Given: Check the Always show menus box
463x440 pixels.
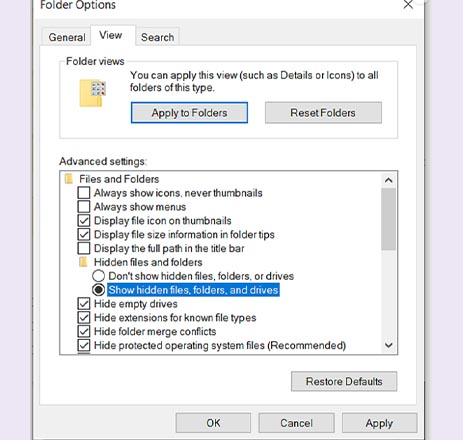Looking at the screenshot, I should coord(84,207).
